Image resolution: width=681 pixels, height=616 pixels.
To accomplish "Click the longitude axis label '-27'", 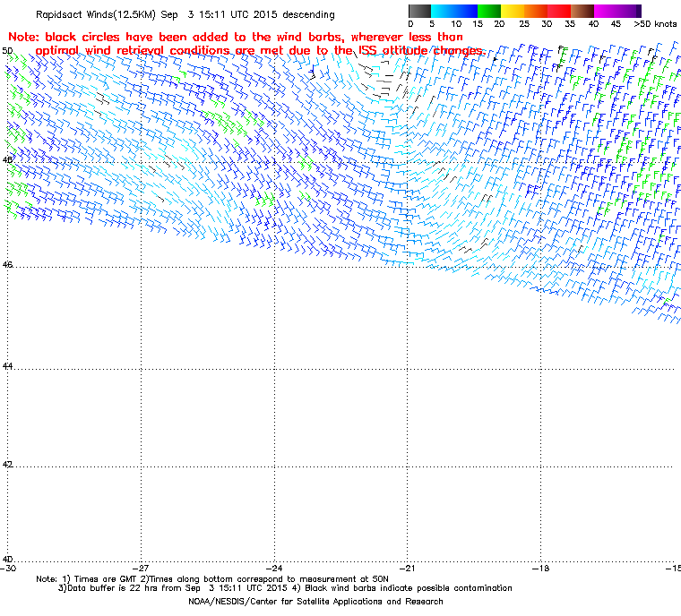I will (x=141, y=569).
